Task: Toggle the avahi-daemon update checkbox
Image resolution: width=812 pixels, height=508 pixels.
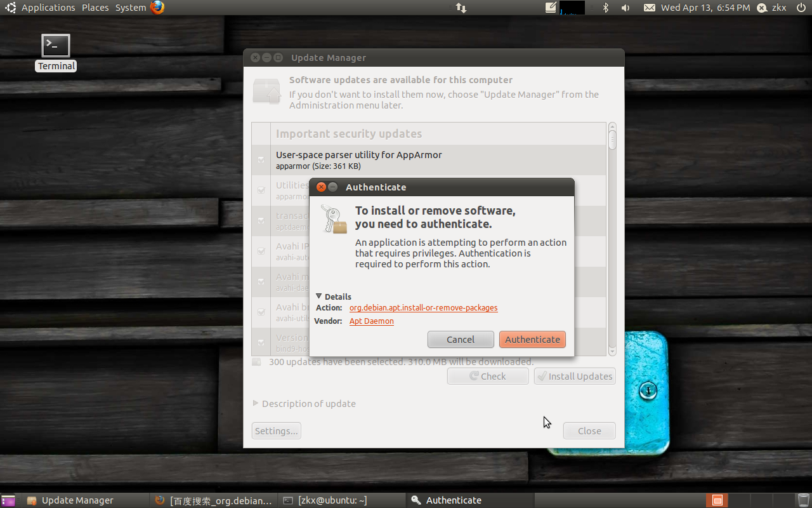Action: (x=261, y=282)
